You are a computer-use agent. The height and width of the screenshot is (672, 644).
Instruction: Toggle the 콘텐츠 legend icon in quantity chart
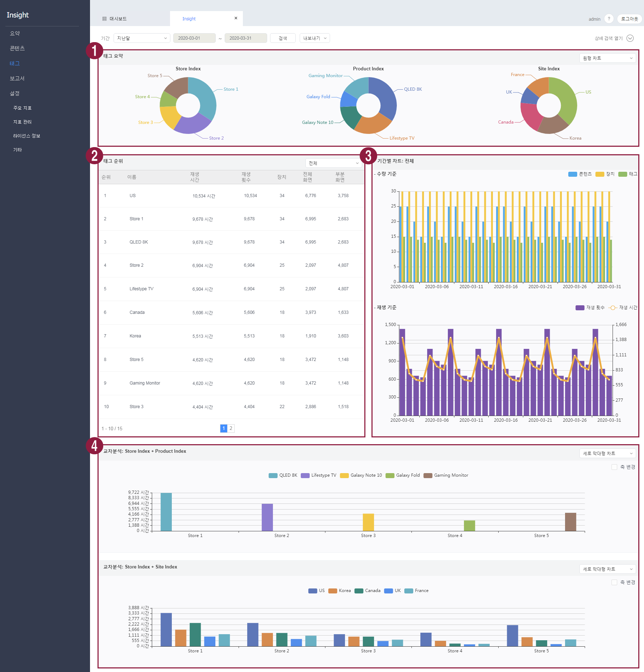572,174
